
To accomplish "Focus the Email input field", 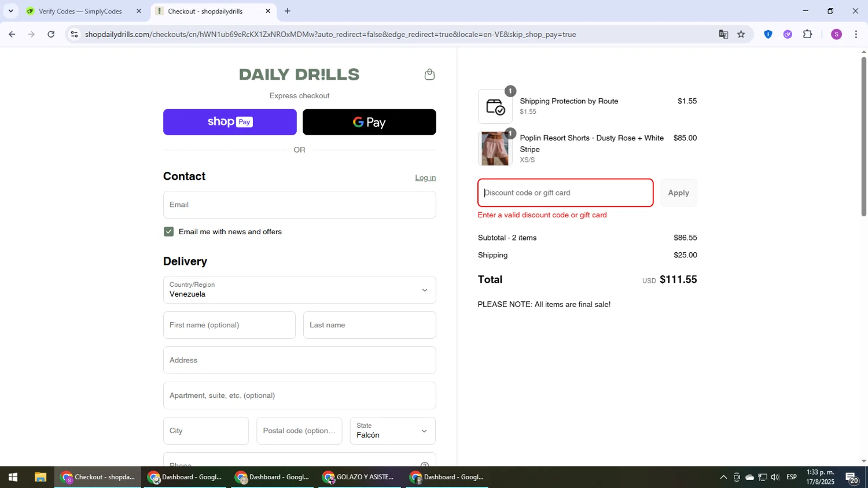I will [299, 205].
